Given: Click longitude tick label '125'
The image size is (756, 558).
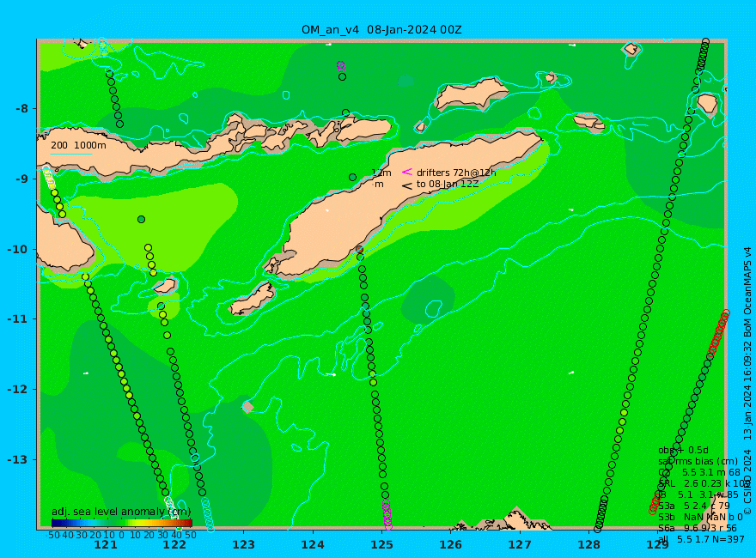Looking at the screenshot, I should coord(381,545).
